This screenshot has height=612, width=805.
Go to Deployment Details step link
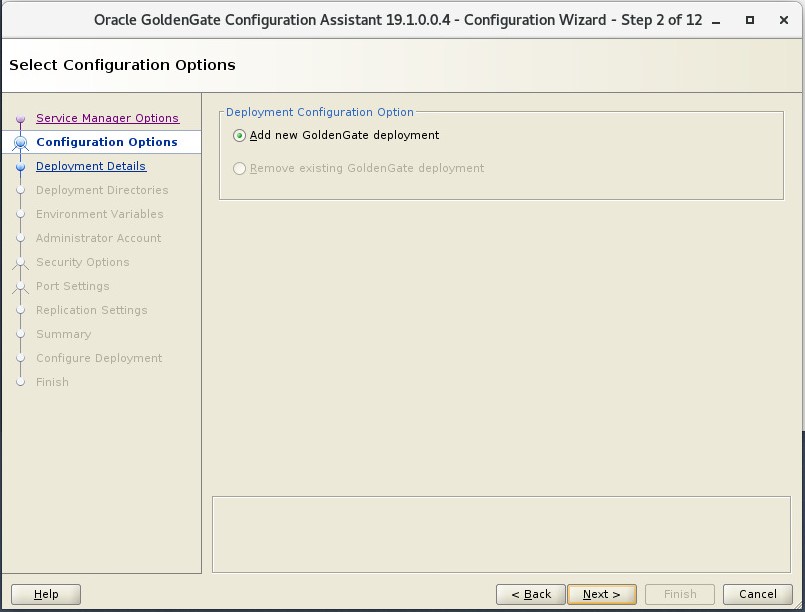point(91,166)
